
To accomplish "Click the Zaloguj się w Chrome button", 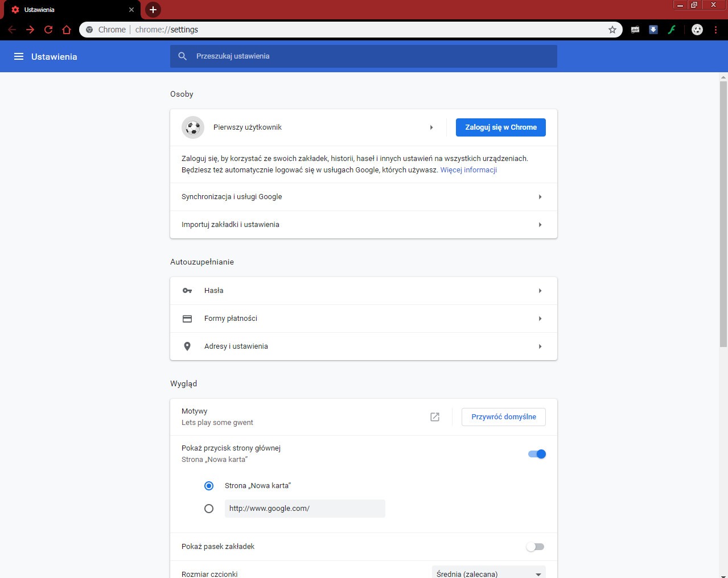I will coord(501,127).
